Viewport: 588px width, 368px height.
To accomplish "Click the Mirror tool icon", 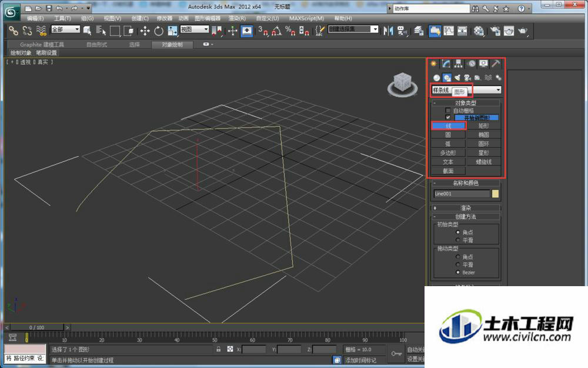I will click(388, 31).
